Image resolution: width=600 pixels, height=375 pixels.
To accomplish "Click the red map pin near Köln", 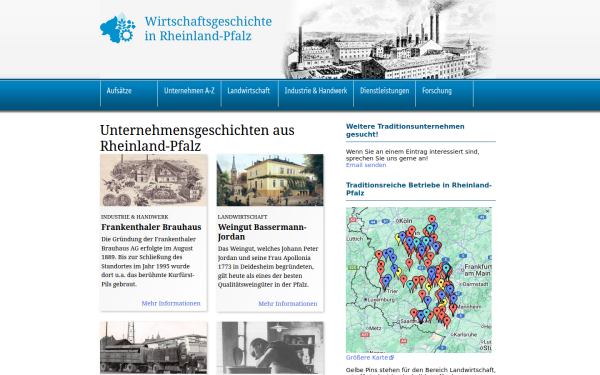I will tap(432, 220).
